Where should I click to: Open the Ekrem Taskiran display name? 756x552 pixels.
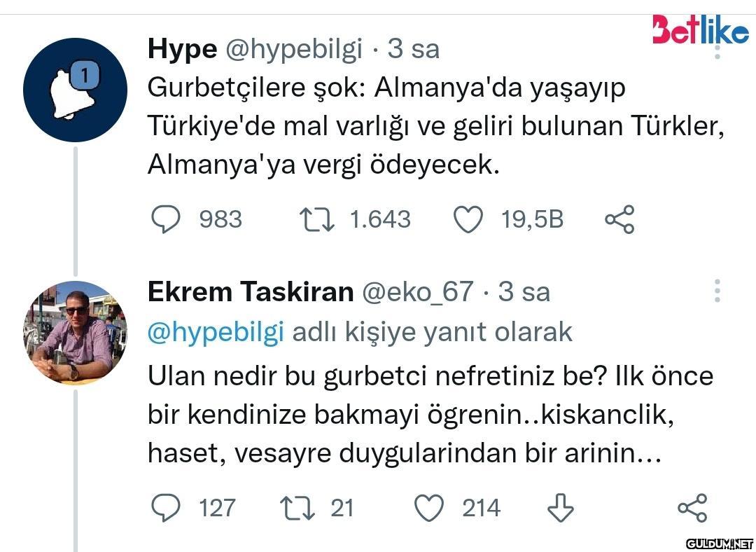250,291
